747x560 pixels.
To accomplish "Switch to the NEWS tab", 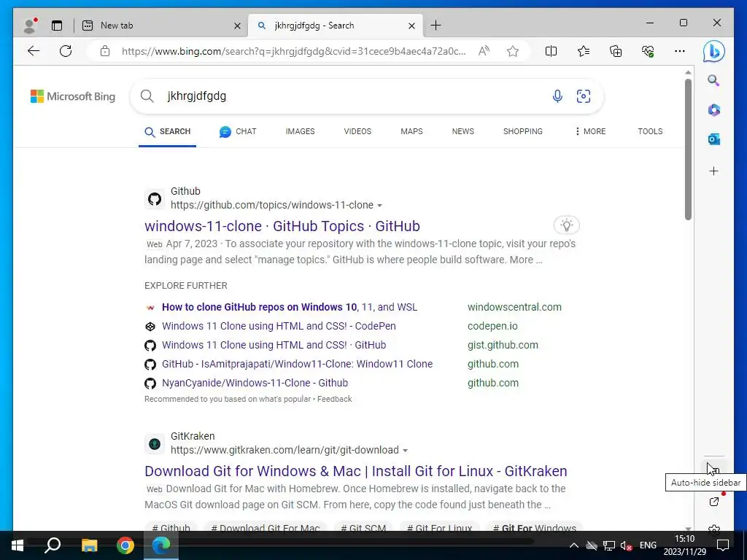I will tap(463, 131).
